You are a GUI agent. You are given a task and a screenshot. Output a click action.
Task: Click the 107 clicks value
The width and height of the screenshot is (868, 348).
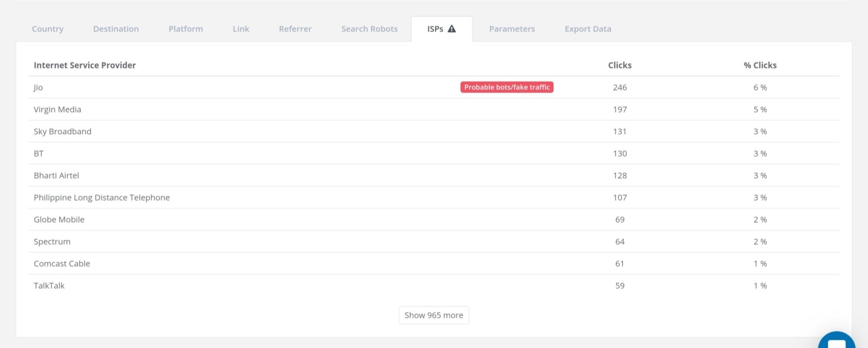pyautogui.click(x=620, y=198)
